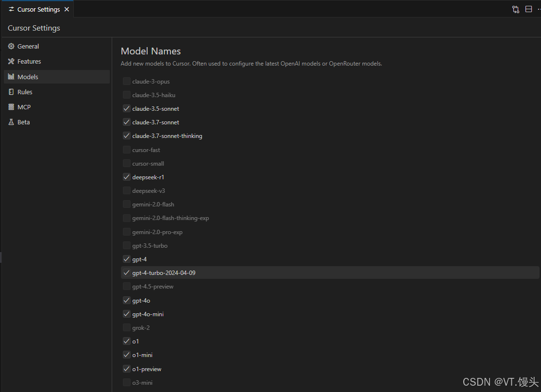Tick the gemini-2.0-pro-exp checkbox
Screen dimensions: 541x392
pos(127,232)
